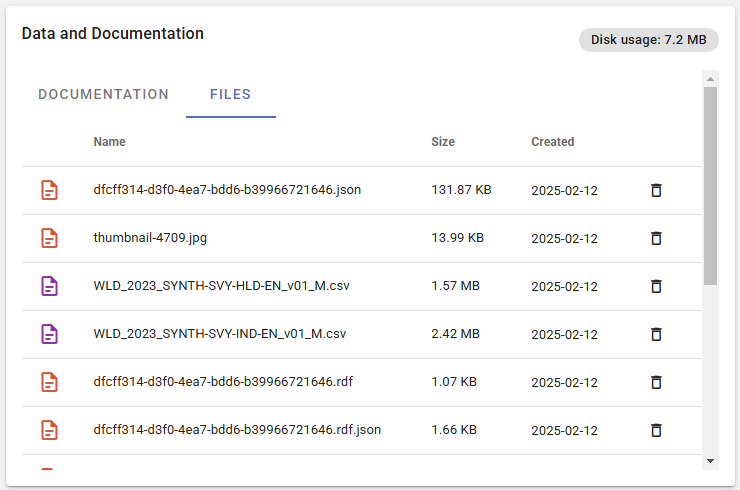Delete the .rdf.json file via trash icon
740x490 pixels.
pyautogui.click(x=656, y=430)
